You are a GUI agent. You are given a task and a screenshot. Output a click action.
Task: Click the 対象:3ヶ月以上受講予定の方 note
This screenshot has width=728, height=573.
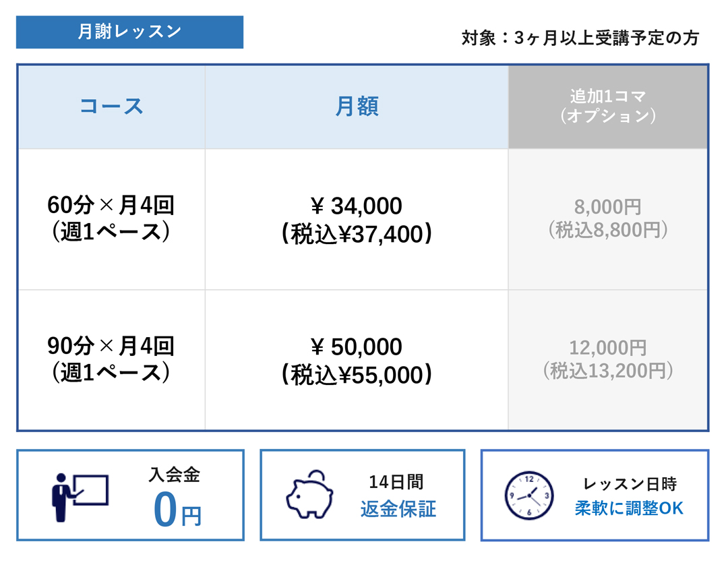[x=580, y=38]
